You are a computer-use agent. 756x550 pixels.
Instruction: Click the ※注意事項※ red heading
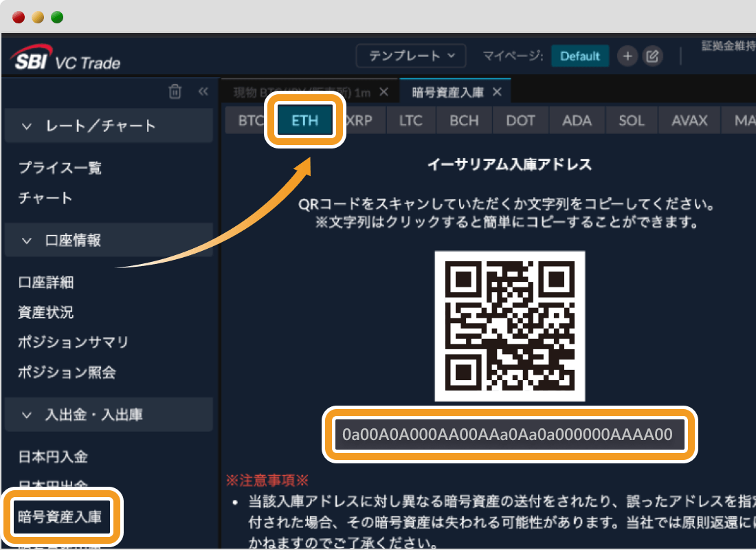267,480
